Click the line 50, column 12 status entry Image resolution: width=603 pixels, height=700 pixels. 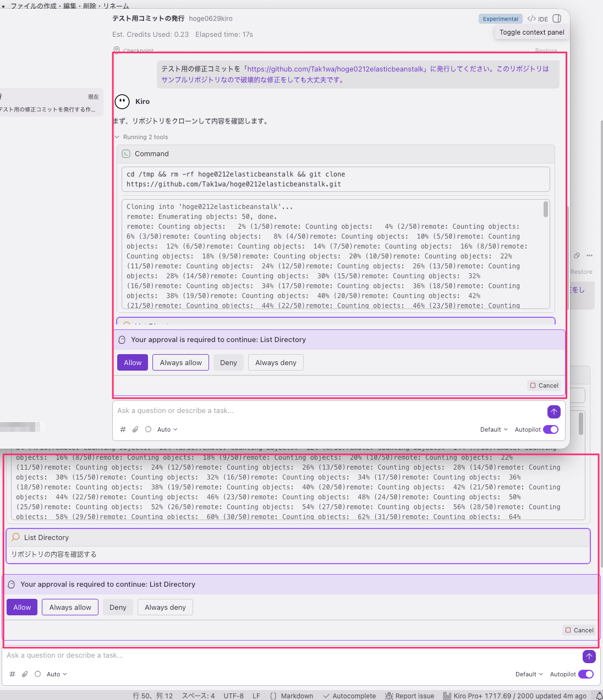coord(152,696)
